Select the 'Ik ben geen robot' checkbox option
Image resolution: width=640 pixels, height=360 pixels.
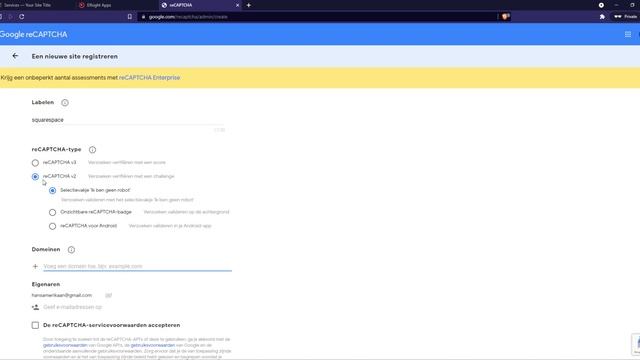(52, 191)
